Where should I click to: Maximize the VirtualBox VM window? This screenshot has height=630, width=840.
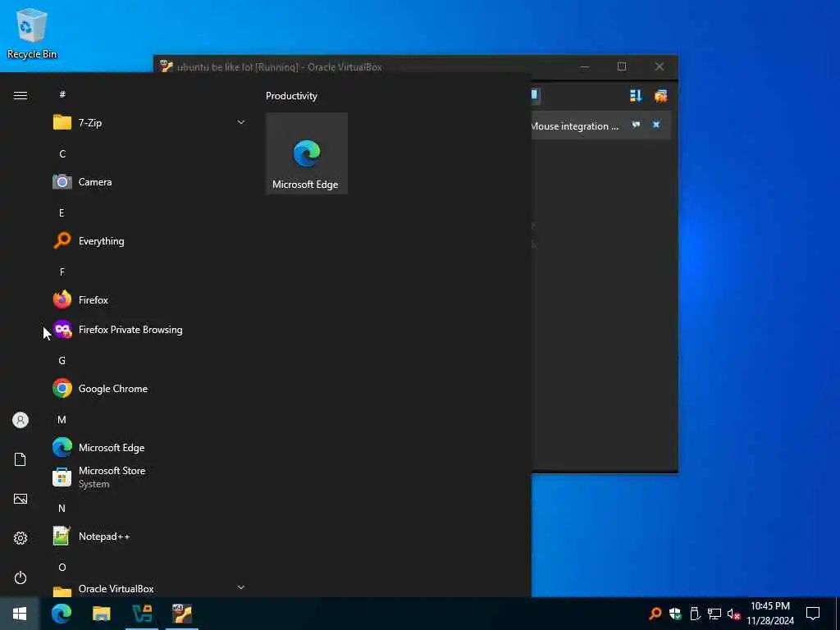[x=622, y=66]
